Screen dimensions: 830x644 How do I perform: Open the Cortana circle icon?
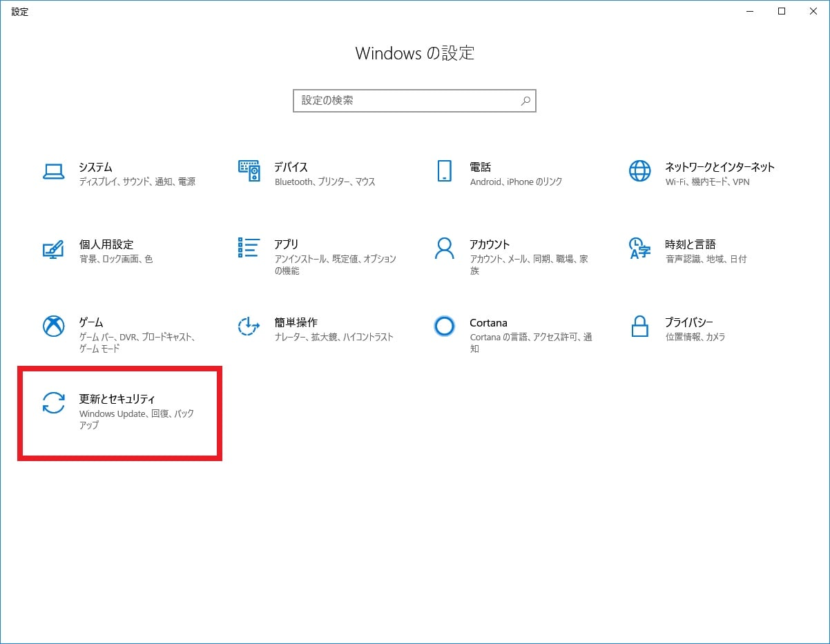[444, 326]
